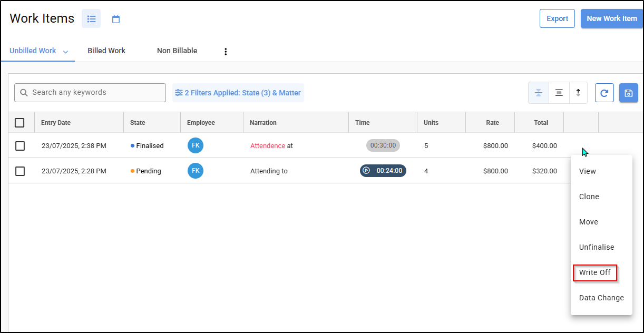The width and height of the screenshot is (644, 333).
Task: Open the Billed Work tab
Action: 106,51
